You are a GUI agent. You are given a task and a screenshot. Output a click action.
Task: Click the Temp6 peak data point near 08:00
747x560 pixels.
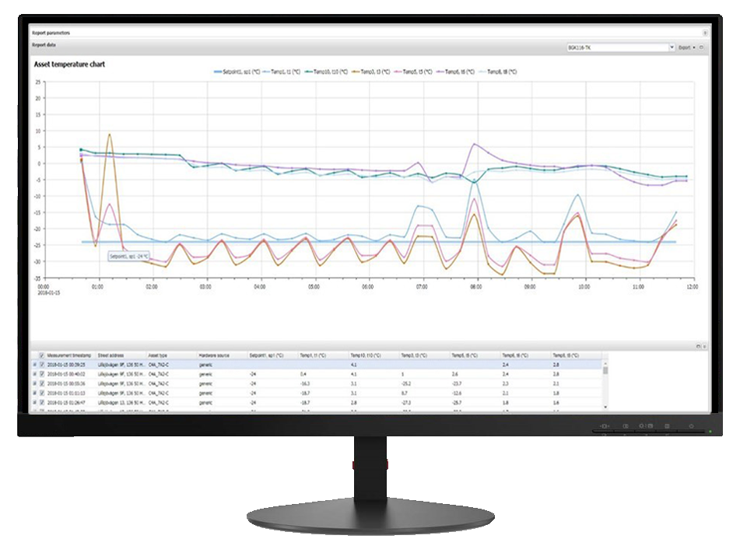[x=474, y=144]
